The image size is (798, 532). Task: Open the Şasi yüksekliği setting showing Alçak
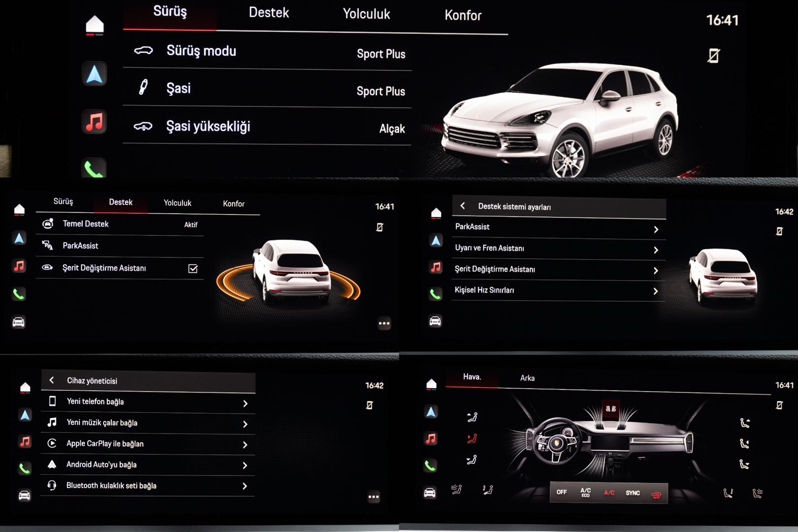click(x=266, y=127)
